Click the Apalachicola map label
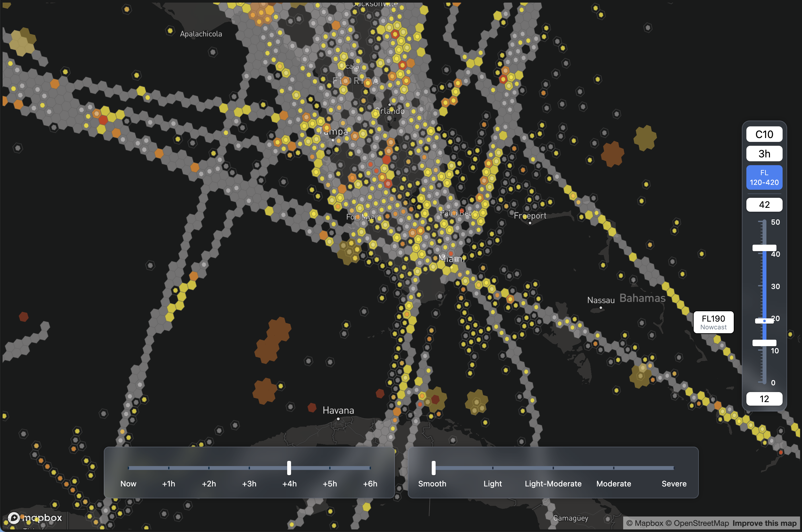This screenshot has height=532, width=802. tap(201, 34)
